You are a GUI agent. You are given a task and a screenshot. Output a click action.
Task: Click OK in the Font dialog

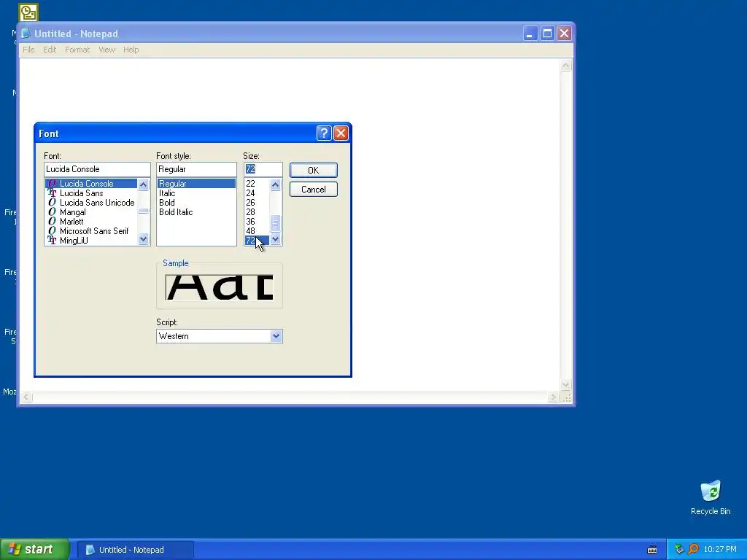point(313,171)
